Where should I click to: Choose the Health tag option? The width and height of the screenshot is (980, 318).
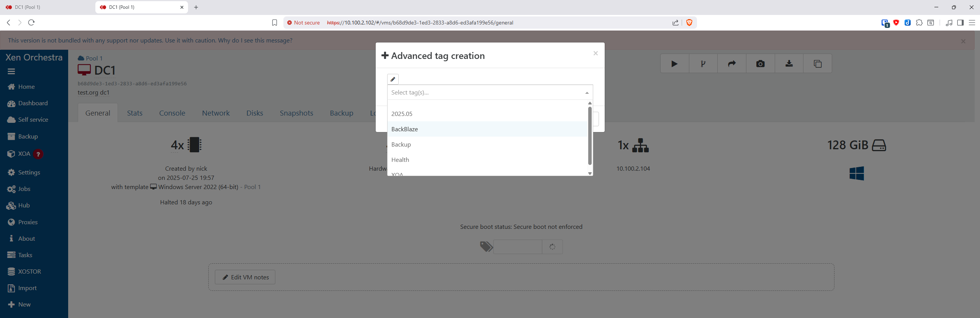click(488, 160)
